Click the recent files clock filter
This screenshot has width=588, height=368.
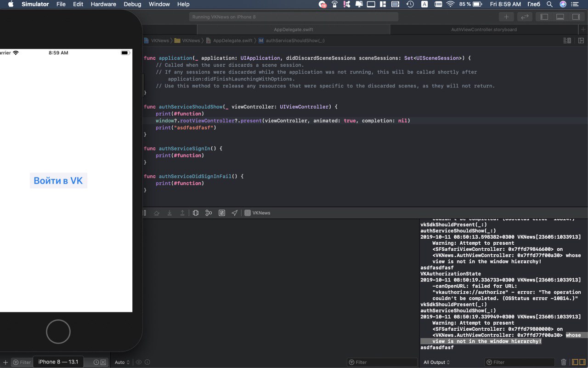tap(96, 362)
